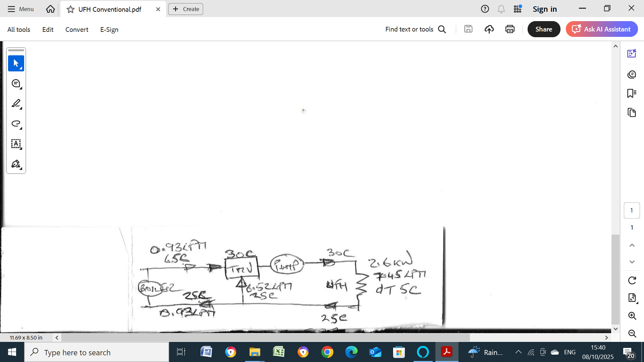The height and width of the screenshot is (362, 644).
Task: Click the horizontal scrollbar track
Action: pos(537,338)
